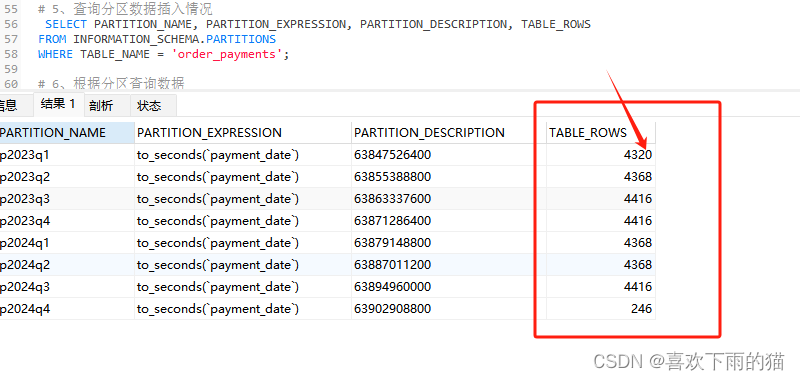The height and width of the screenshot is (380, 800).
Task: Select the PARTITION_DESCRIPTION column header
Action: tap(448, 133)
